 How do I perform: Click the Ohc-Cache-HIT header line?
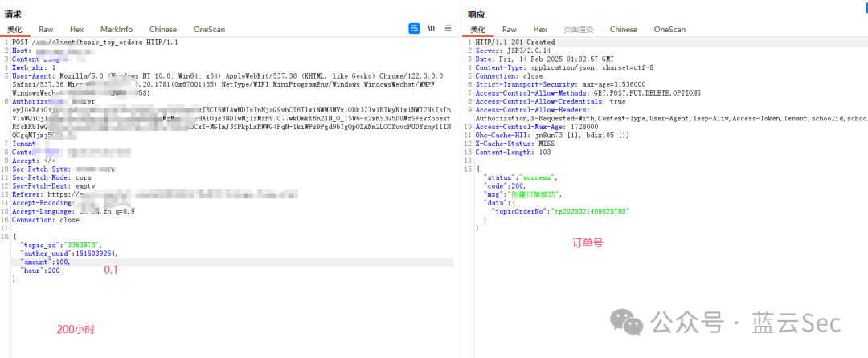[552, 135]
